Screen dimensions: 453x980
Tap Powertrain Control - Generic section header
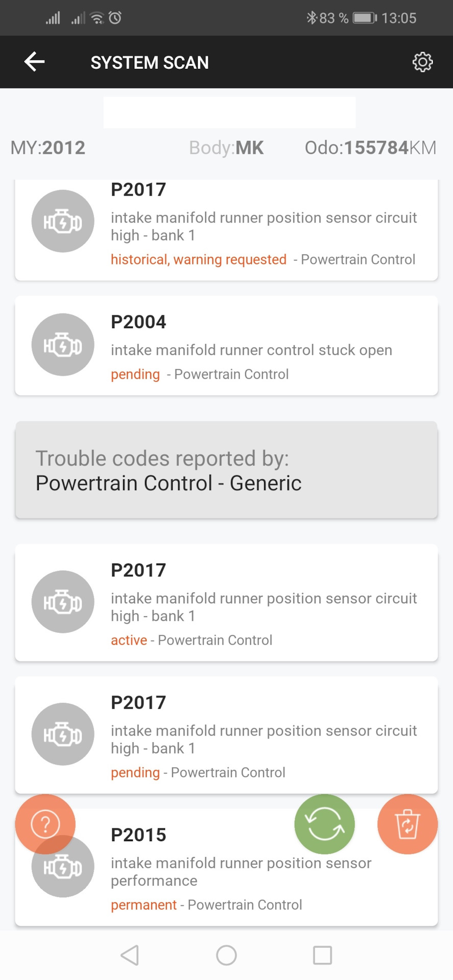(226, 470)
